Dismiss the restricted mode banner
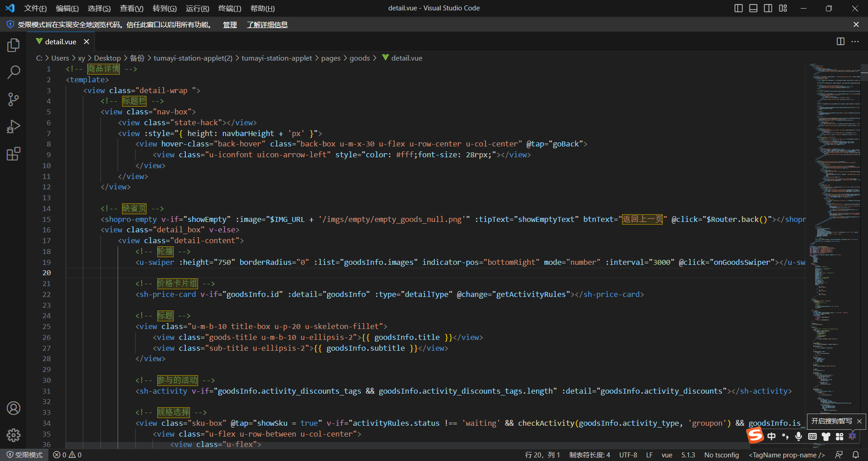 point(856,24)
